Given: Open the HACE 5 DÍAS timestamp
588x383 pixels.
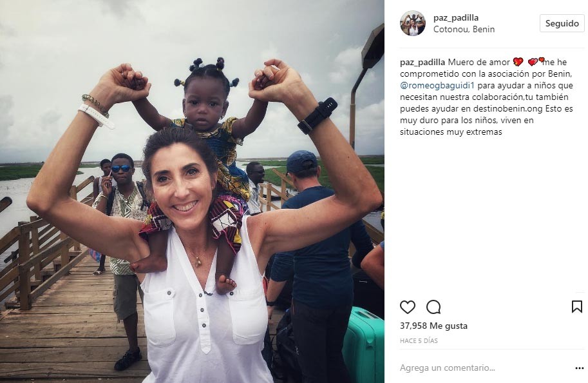Looking at the screenshot, I should [x=419, y=341].
